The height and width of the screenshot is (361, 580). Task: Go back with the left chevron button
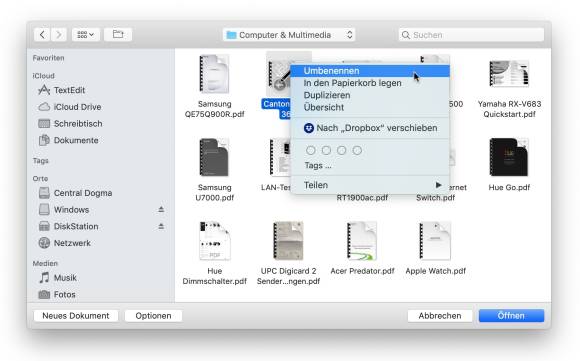click(x=42, y=35)
